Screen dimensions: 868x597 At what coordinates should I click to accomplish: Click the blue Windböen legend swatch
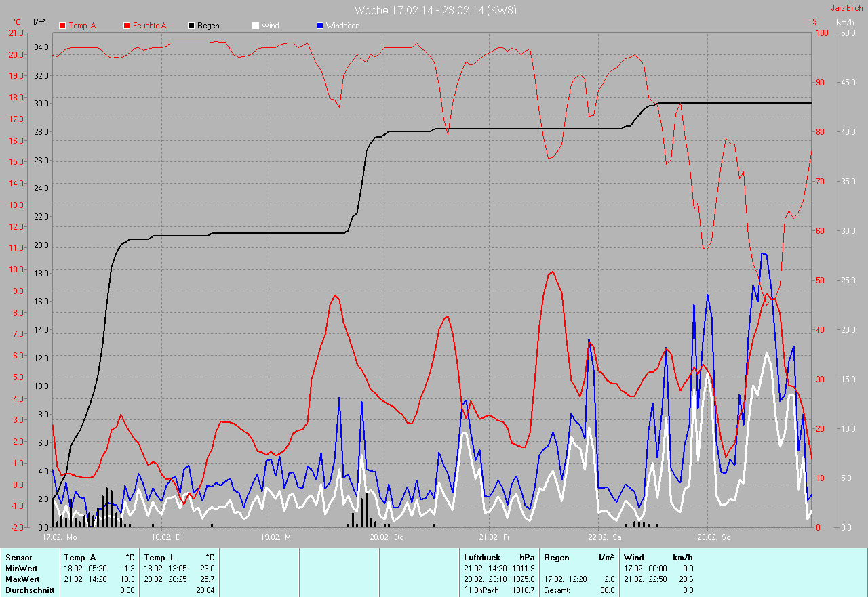click(x=320, y=26)
